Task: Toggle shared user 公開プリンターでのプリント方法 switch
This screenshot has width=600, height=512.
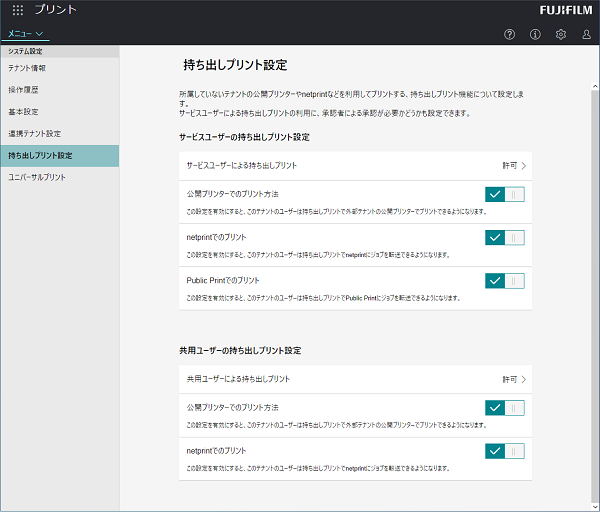Action: click(x=505, y=408)
